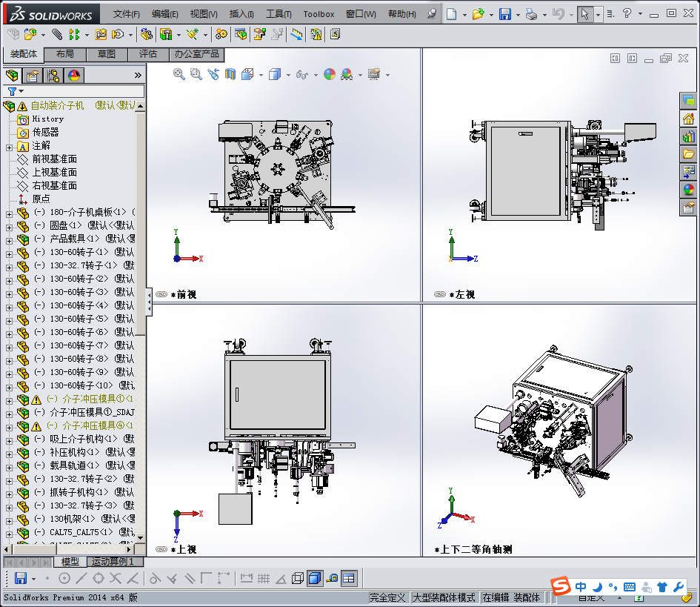The height and width of the screenshot is (607, 700).
Task: Select the 自动装介子机 root assembly
Action: click(57, 105)
